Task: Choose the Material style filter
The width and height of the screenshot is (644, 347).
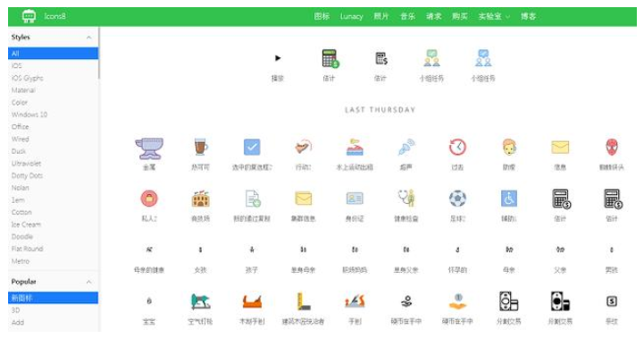Action: point(23,90)
